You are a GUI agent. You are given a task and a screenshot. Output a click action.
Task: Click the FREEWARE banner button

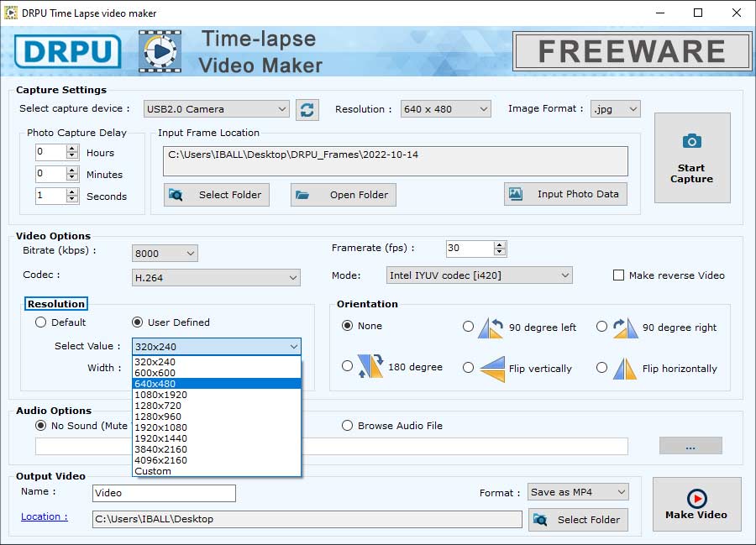[x=632, y=51]
